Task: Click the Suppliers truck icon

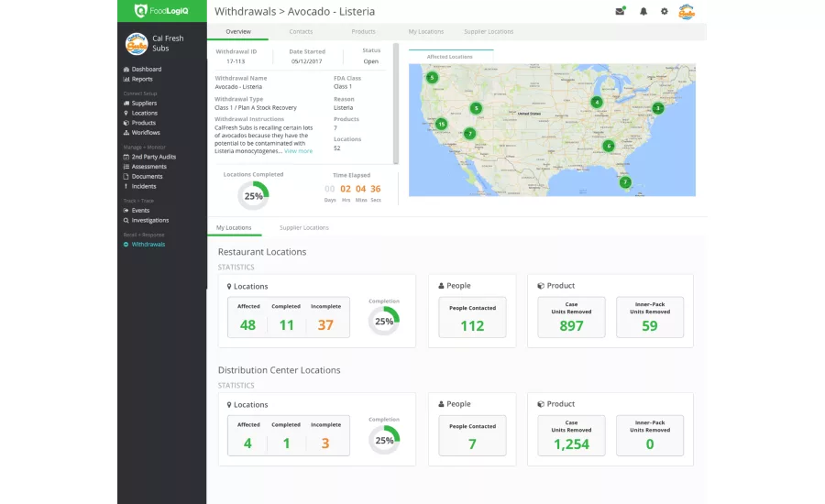Action: (x=126, y=104)
